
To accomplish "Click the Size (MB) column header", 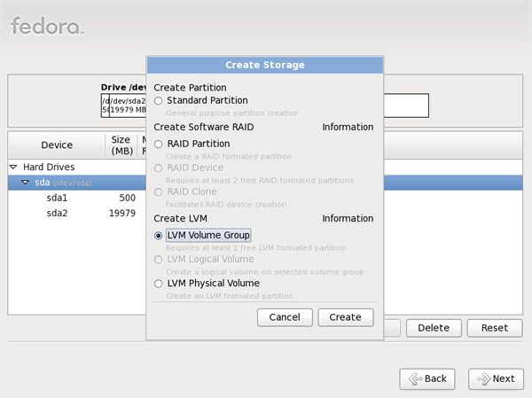I will [x=121, y=144].
